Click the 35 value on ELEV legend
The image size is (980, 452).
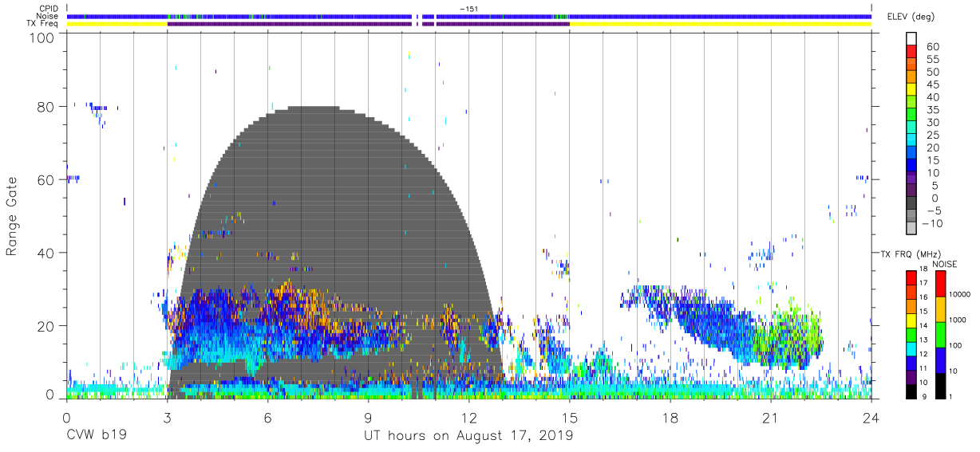pos(934,109)
